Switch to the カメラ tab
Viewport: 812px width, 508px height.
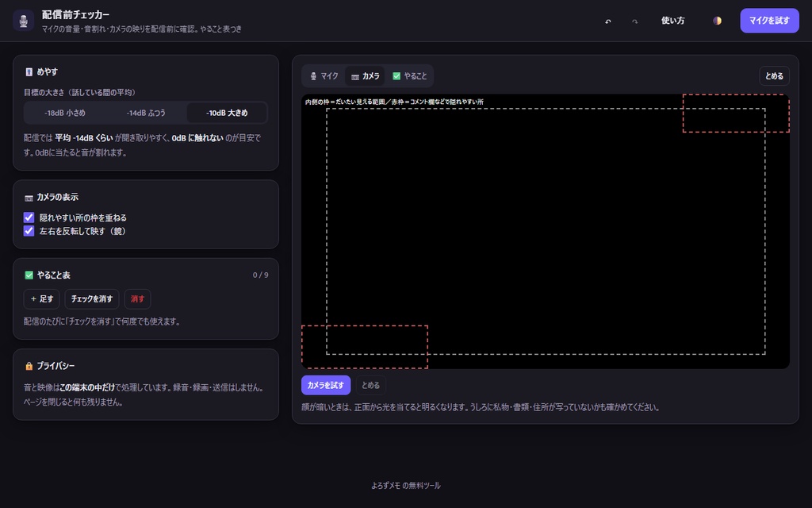click(365, 76)
